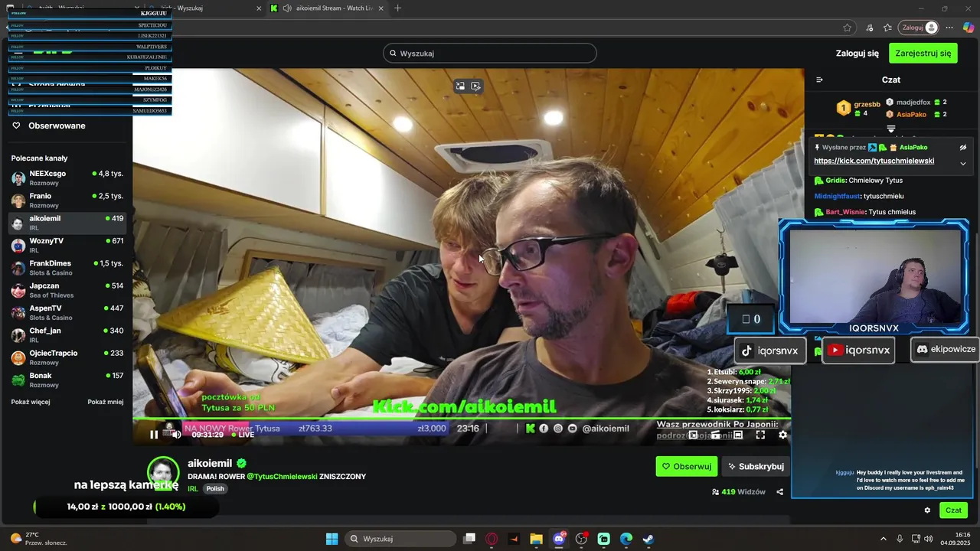Click the Obserwuj follow button
This screenshot has width=980, height=551.
(687, 466)
